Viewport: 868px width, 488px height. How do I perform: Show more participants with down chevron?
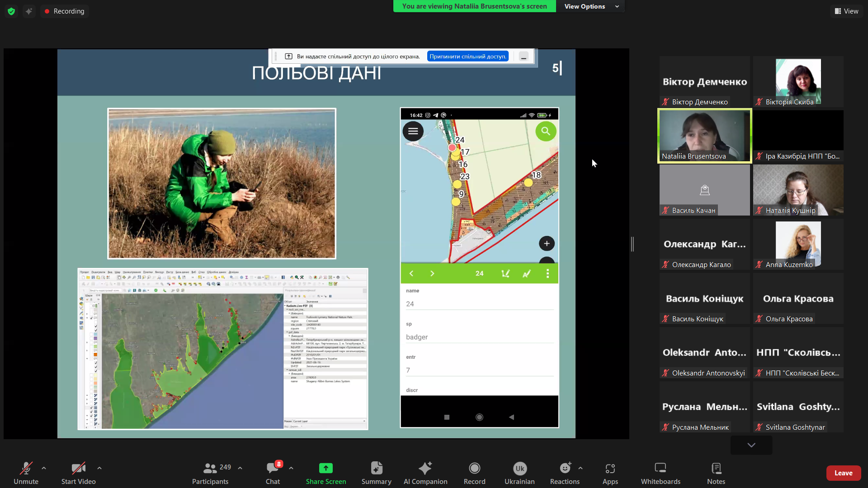click(x=750, y=445)
